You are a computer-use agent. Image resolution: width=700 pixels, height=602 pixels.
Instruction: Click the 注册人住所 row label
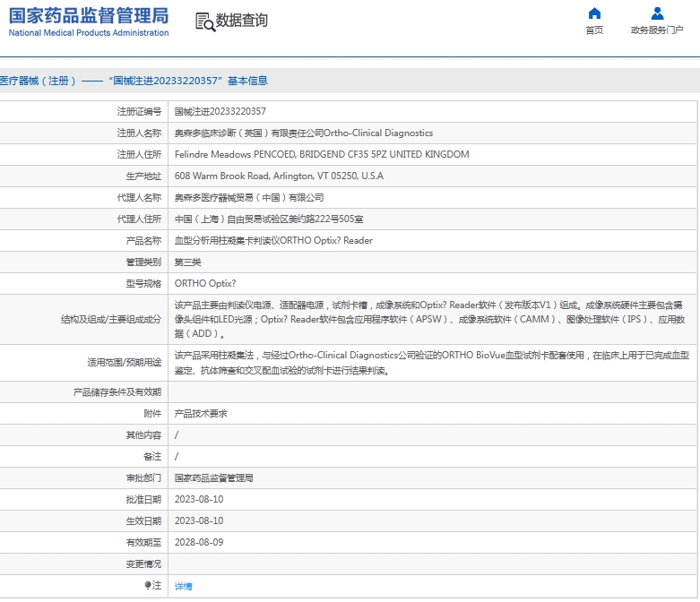click(x=139, y=154)
